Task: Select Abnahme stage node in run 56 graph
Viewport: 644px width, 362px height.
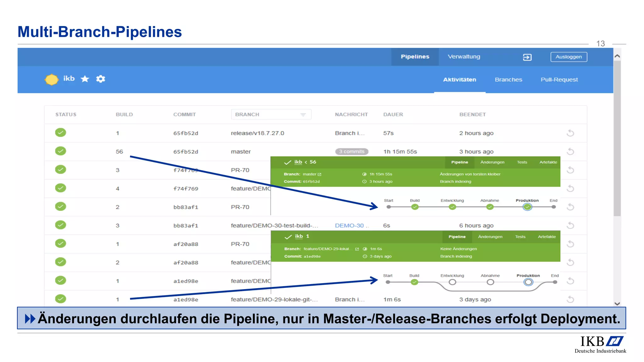Action: point(490,207)
